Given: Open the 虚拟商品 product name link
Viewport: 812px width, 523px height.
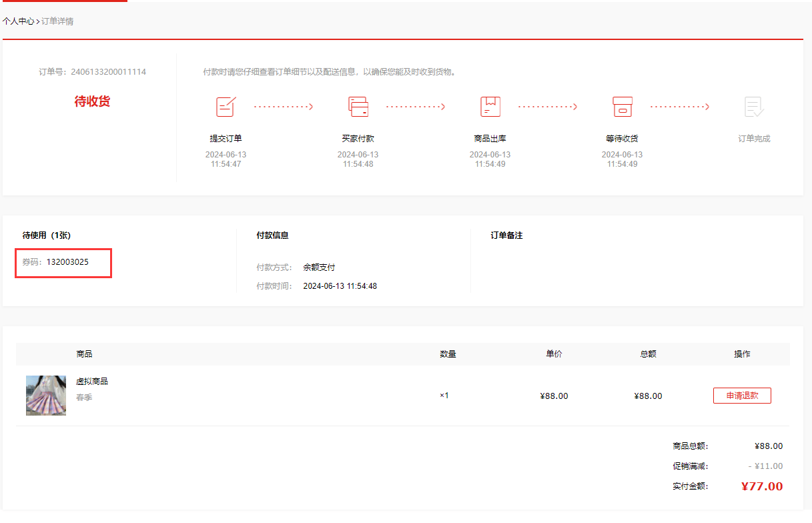Looking at the screenshot, I should click(92, 382).
